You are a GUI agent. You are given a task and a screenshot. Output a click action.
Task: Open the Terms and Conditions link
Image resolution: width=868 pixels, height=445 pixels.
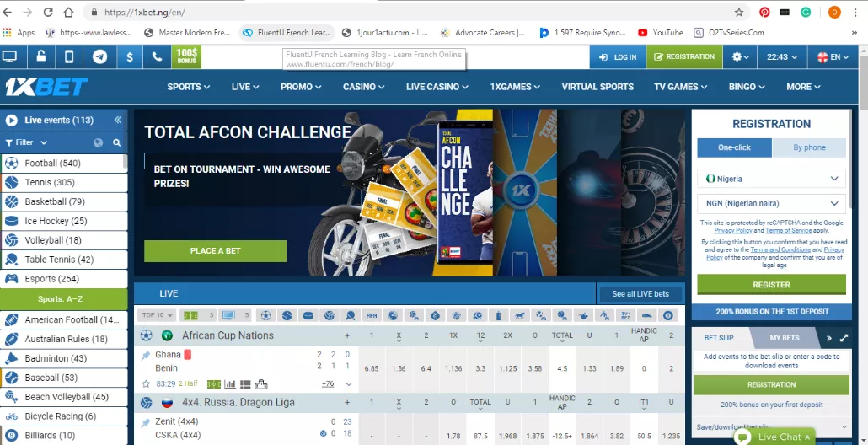coord(780,249)
